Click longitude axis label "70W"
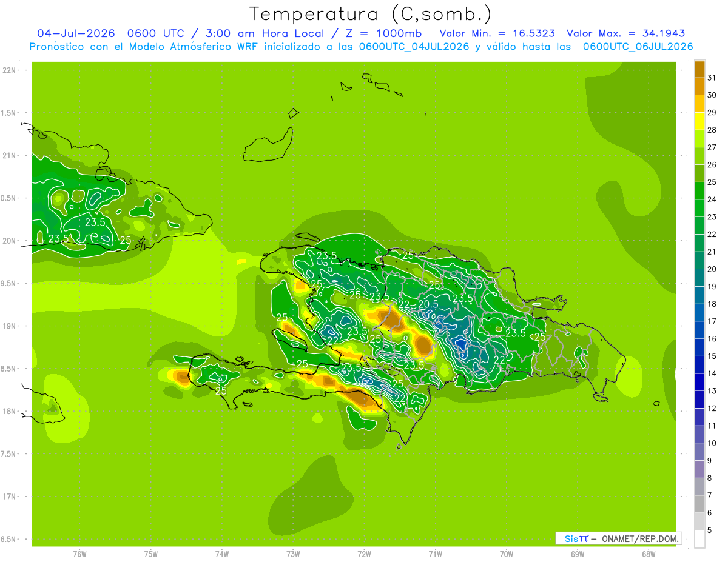This screenshot has height=562, width=728. point(507,554)
